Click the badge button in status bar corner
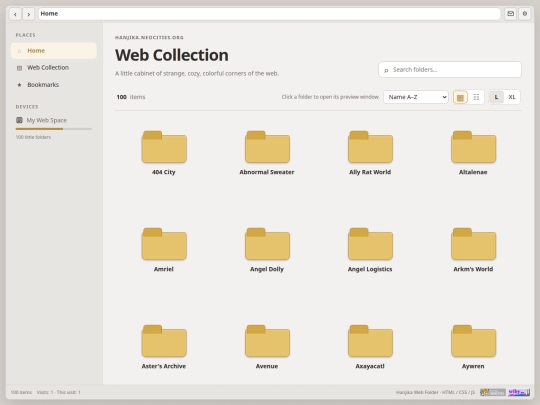540x405 pixels. pyautogui.click(x=519, y=392)
